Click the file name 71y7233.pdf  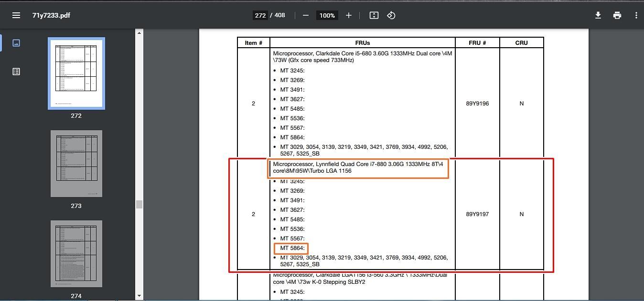point(51,15)
